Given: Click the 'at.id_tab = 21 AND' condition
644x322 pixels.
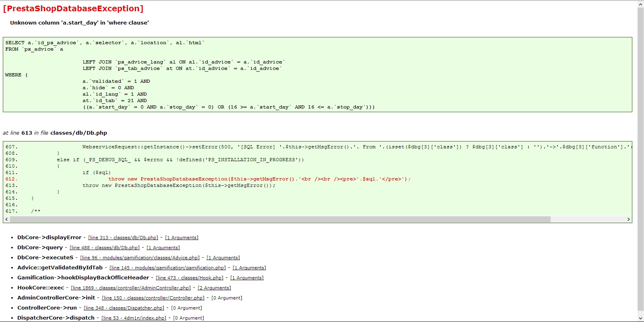Looking at the screenshot, I should click(115, 100).
